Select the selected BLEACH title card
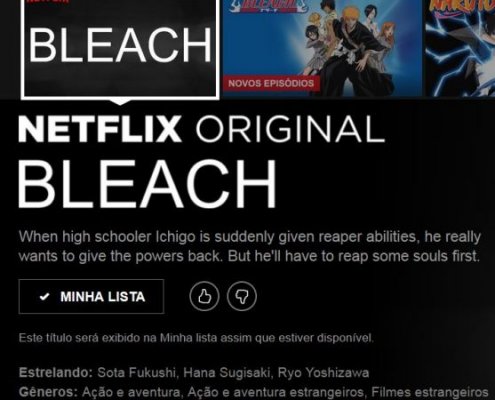The width and height of the screenshot is (495, 400). [120, 49]
